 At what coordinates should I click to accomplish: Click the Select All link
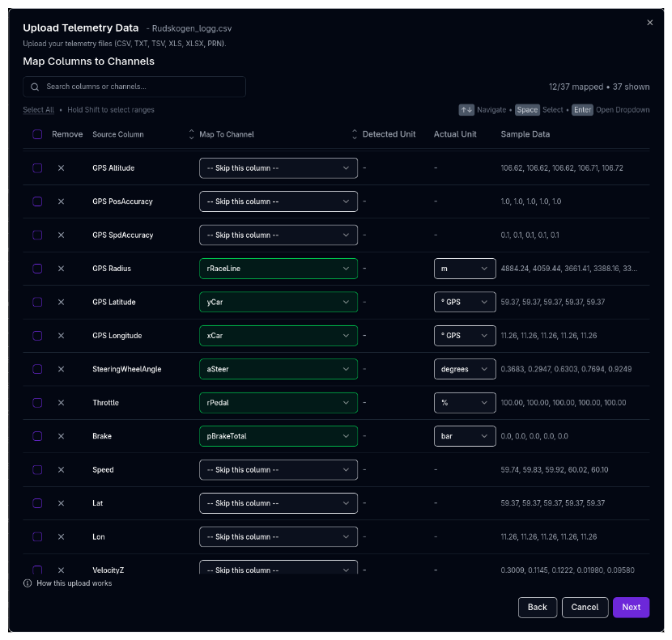coord(39,110)
